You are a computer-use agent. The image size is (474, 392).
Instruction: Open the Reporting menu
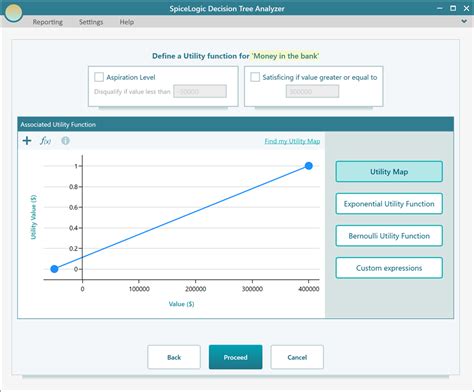48,22
